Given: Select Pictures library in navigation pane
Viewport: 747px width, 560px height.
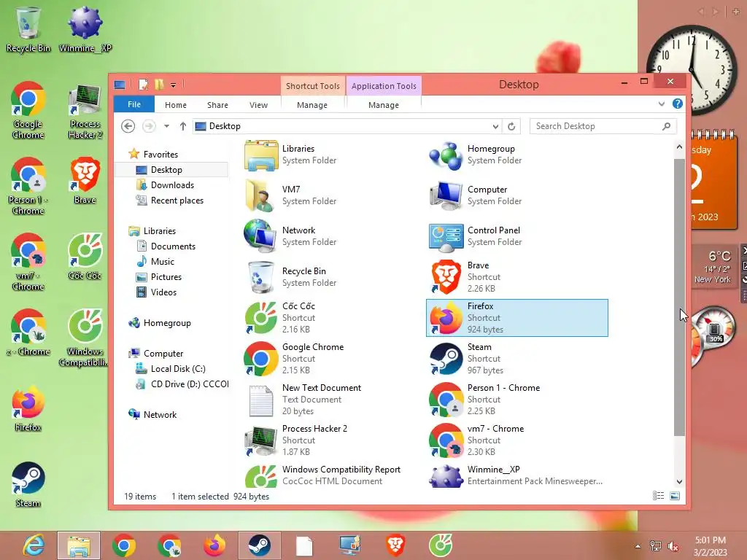Looking at the screenshot, I should point(166,276).
